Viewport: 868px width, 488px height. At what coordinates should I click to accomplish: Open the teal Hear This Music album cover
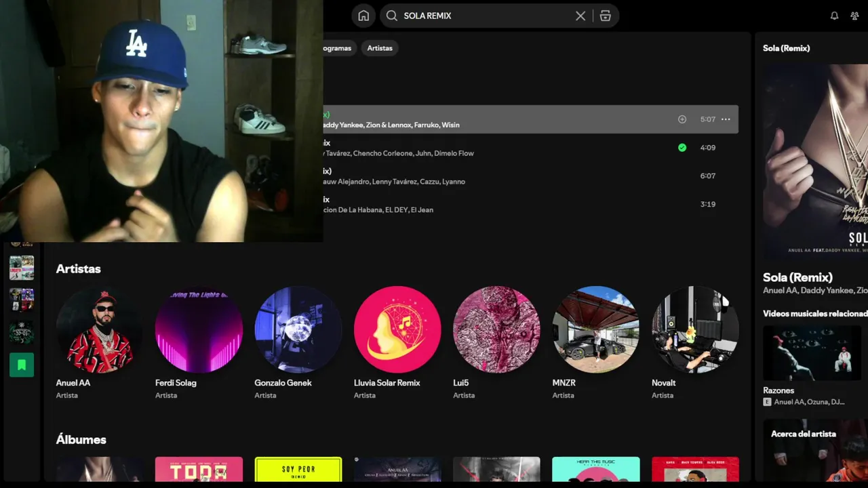[x=595, y=469]
